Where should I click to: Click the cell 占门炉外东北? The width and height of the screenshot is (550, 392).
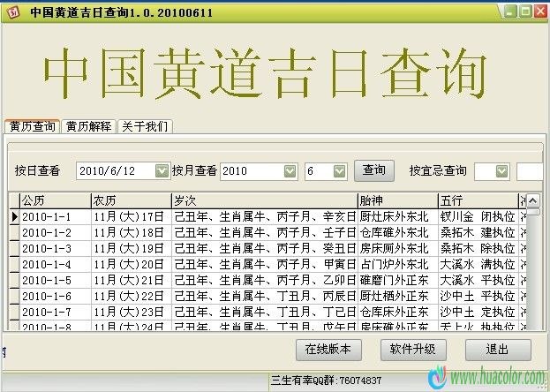(398, 264)
